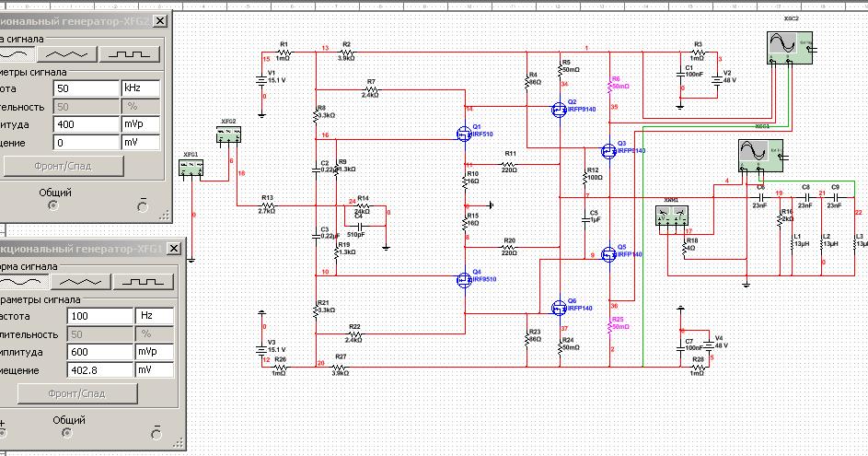
Task: Select sine waveform in XFG1 generator window
Action: [x=24, y=282]
